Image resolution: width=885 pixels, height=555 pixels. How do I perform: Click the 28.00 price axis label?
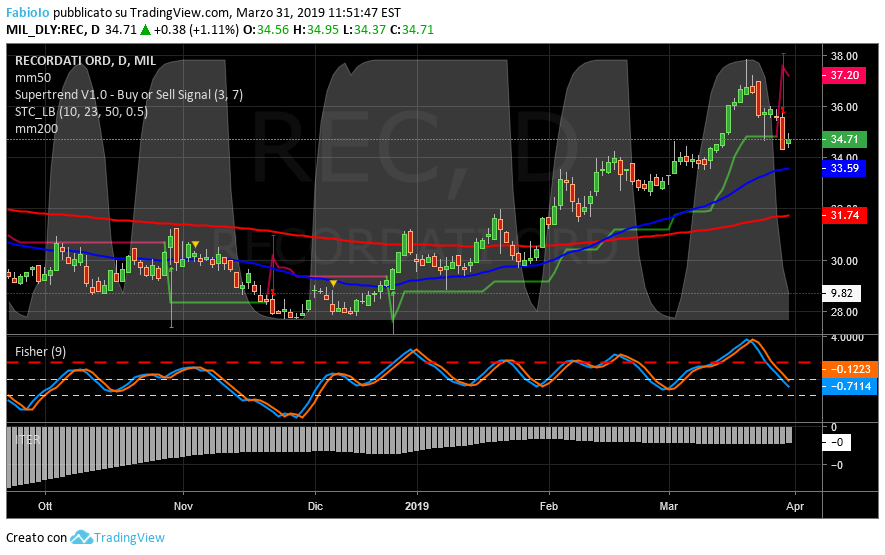(844, 312)
